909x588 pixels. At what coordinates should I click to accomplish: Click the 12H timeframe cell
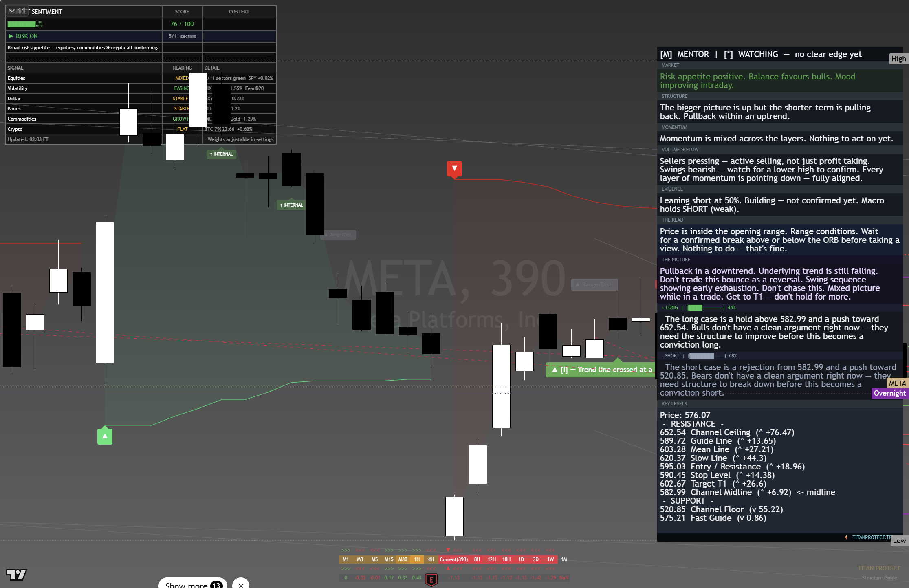[492, 559]
